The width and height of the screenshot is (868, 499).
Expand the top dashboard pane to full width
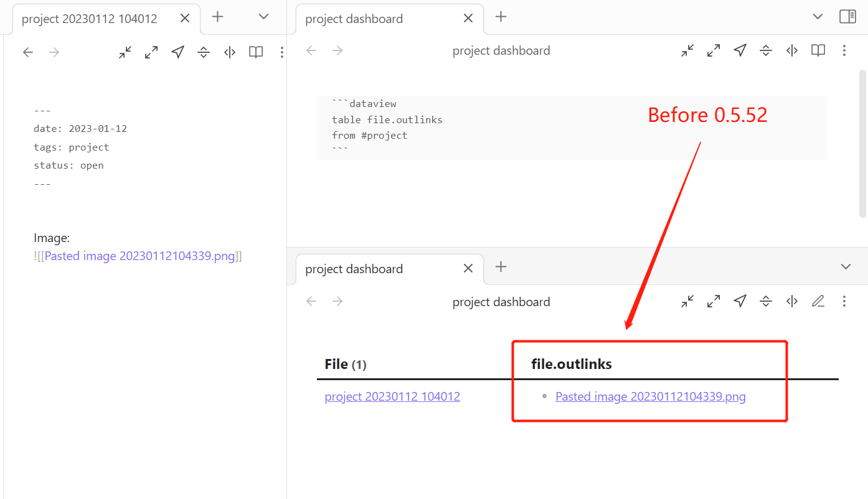click(714, 50)
